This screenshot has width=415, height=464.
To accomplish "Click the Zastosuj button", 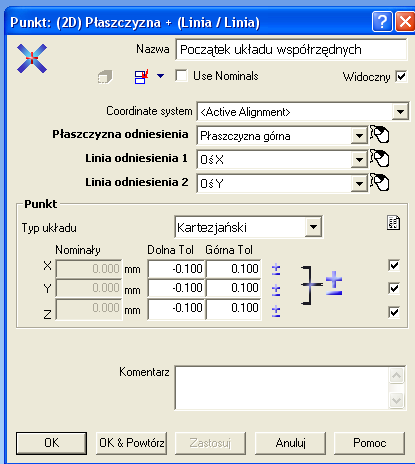I will click(210, 443).
